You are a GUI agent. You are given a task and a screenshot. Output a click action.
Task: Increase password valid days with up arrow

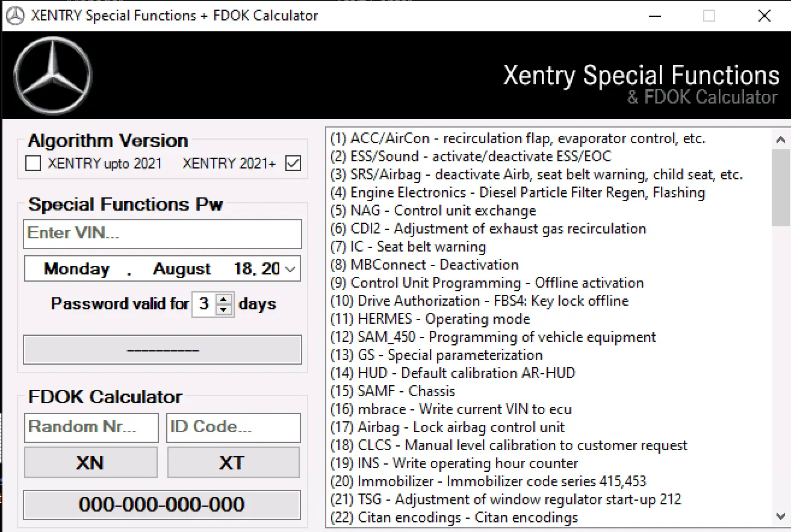224,298
